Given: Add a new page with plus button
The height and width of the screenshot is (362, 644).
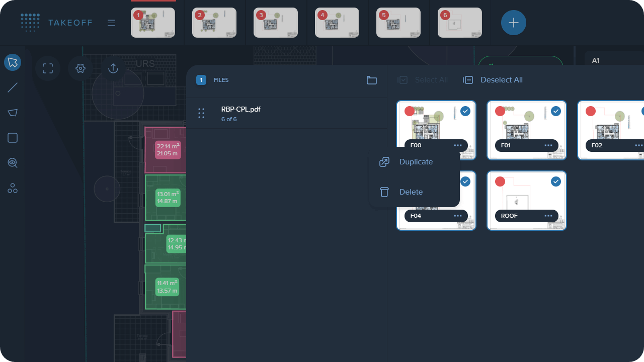Looking at the screenshot, I should pos(514,23).
